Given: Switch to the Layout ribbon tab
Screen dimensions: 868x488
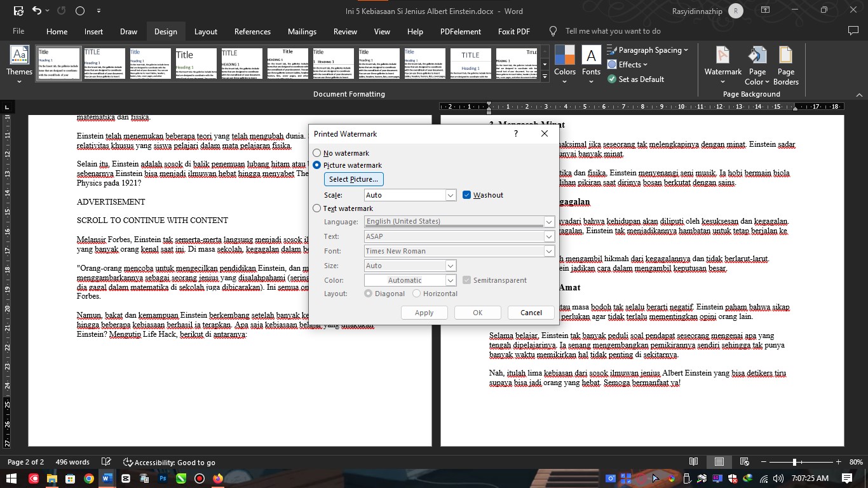Looking at the screenshot, I should tap(205, 31).
